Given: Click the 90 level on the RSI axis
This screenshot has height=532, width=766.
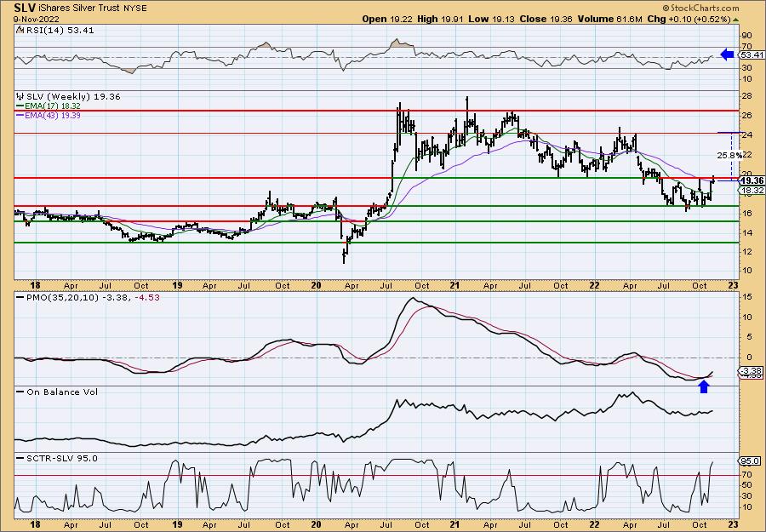Looking at the screenshot, I should pyautogui.click(x=746, y=36).
